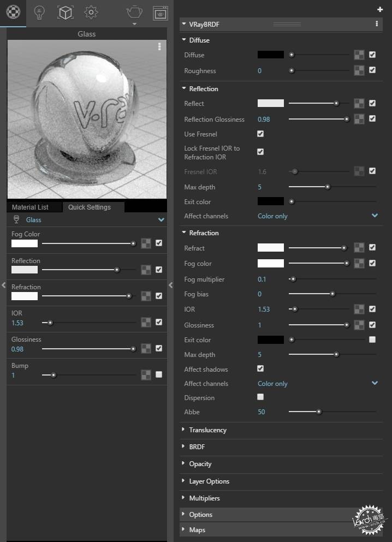Click the black Diffuse color swatch
This screenshot has width=392, height=542.
[x=271, y=55]
